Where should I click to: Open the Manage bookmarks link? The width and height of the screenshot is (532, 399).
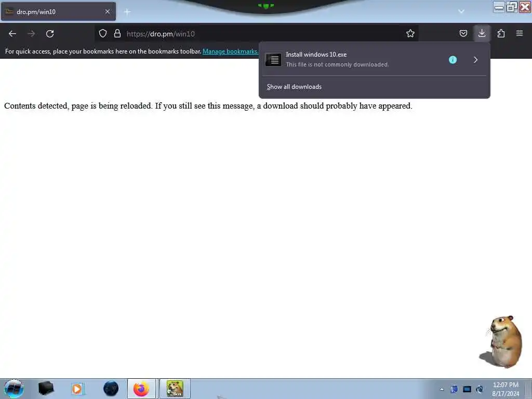[230, 51]
